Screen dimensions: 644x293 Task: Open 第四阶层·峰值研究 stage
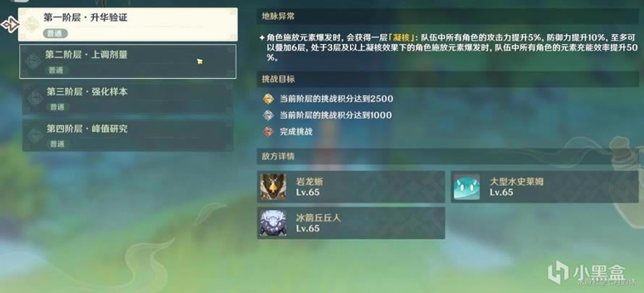(128, 135)
